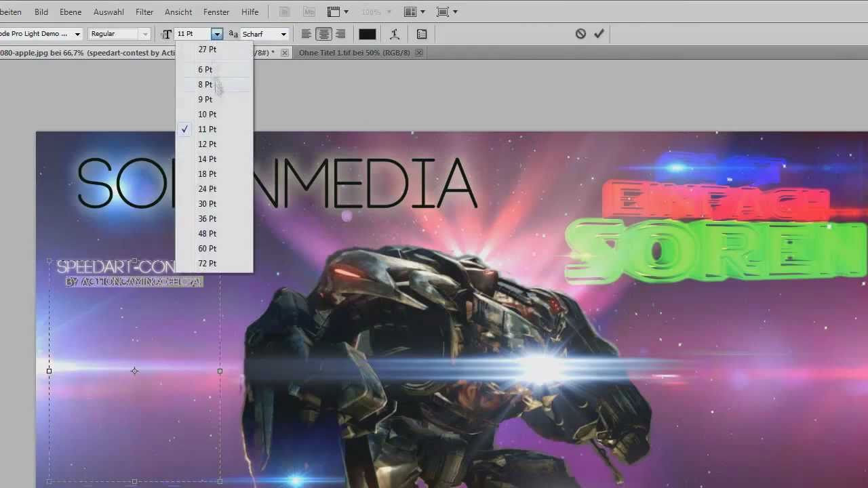Open the Filter menu
The image size is (868, 488).
[144, 12]
